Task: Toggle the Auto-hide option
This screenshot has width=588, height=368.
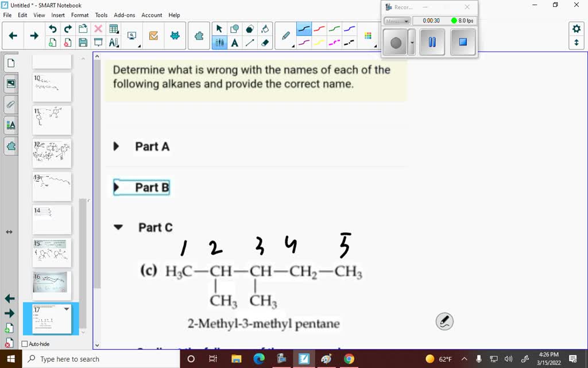Action: tap(24, 344)
